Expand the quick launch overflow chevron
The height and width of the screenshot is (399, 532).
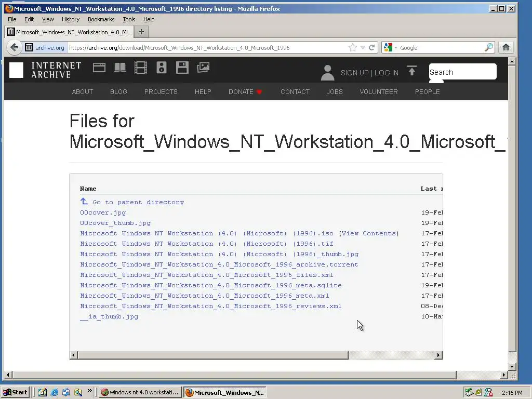[x=89, y=391]
